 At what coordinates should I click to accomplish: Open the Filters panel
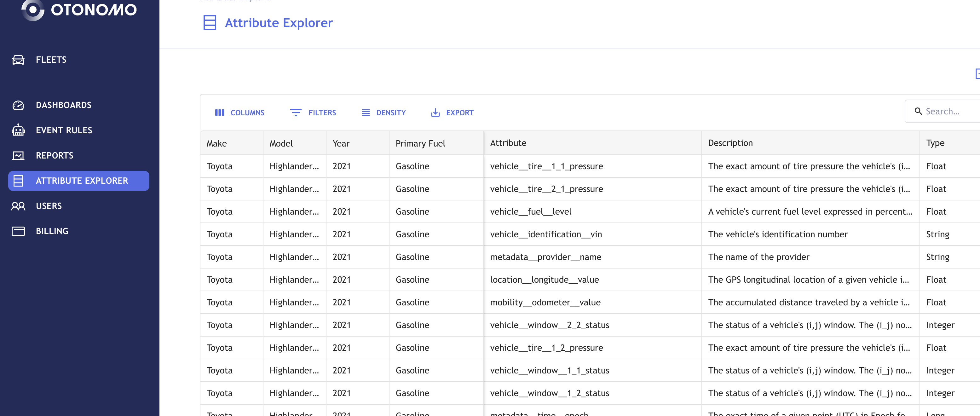tap(313, 113)
